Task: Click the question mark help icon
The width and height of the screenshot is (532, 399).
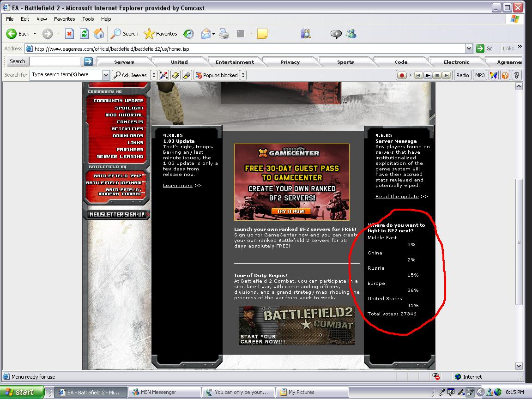Action: tap(516, 75)
